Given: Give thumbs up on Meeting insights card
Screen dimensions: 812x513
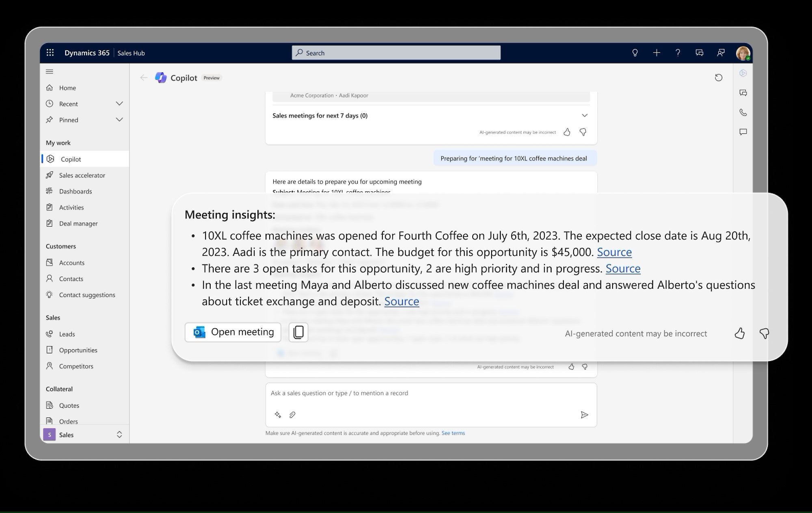Looking at the screenshot, I should [739, 333].
